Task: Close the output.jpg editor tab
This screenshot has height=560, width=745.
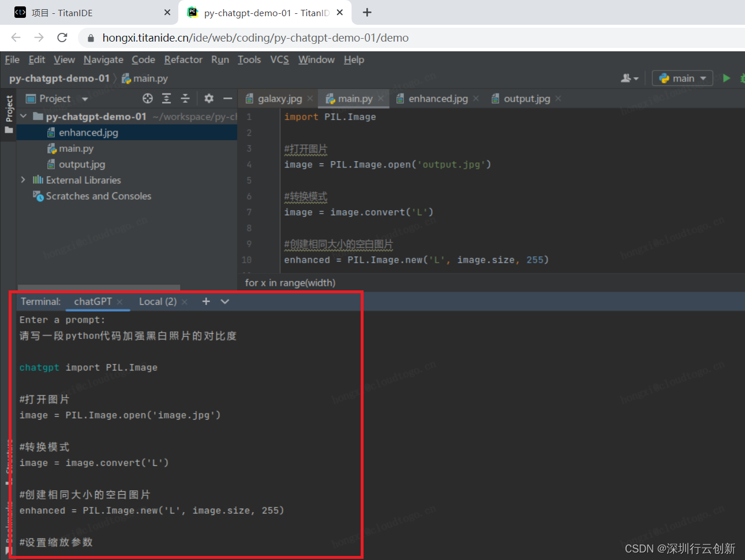Action: click(558, 99)
